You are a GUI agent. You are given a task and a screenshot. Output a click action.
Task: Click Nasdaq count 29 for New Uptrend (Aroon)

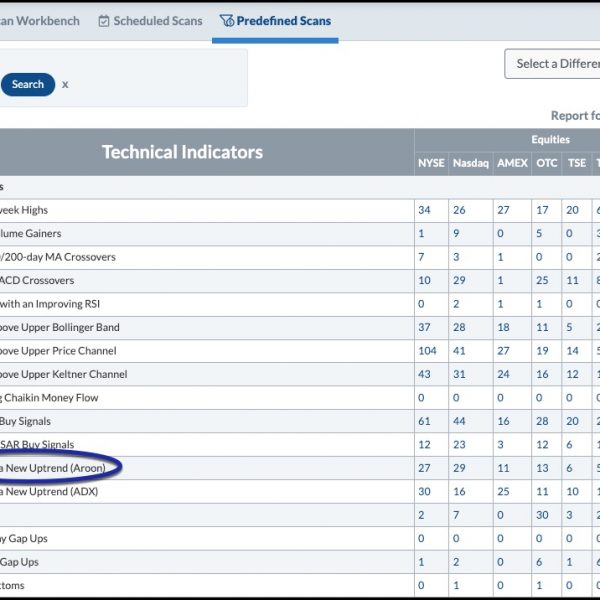coord(459,468)
